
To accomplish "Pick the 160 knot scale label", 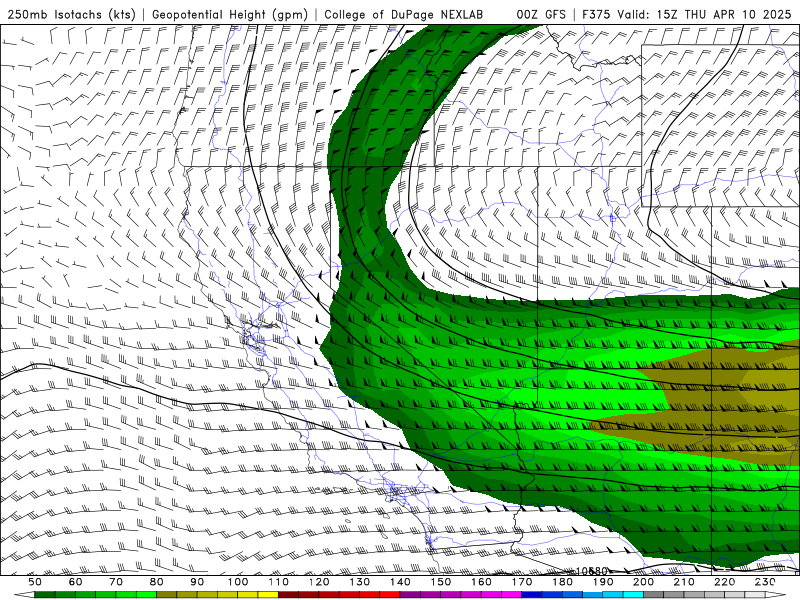I will click(x=481, y=582).
